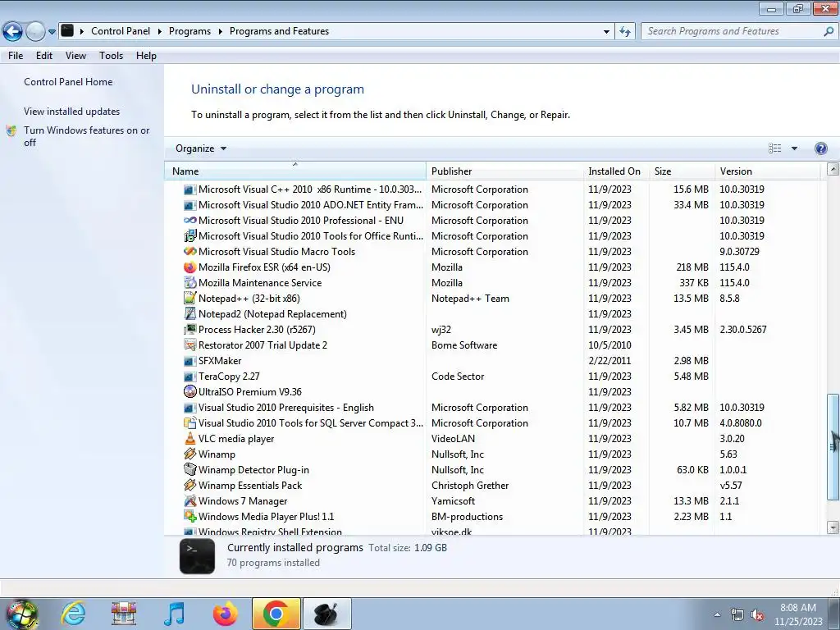Screen dimensions: 840x630
Task: Click the scrollbar down arrow
Action: click(833, 527)
